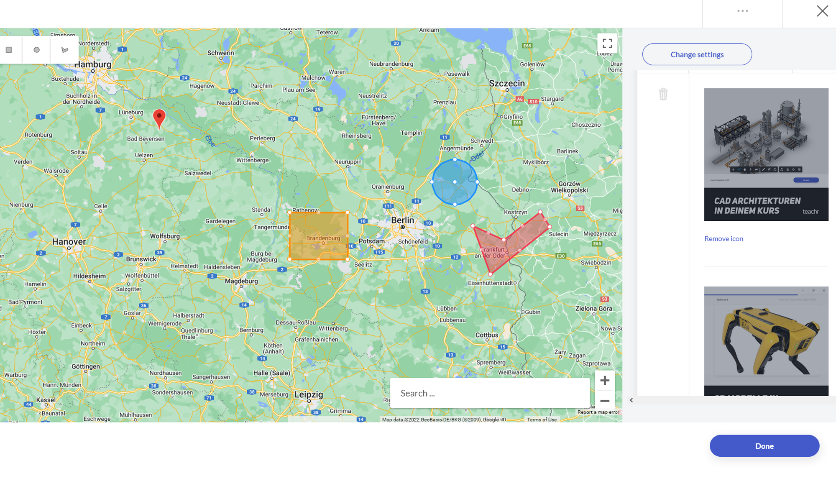836x504 pixels.
Task: Click the map Search field
Action: pos(489,393)
